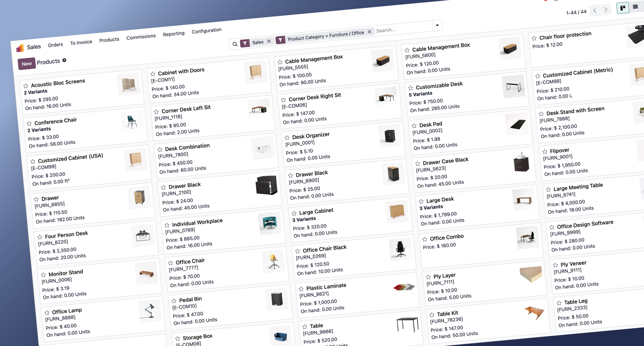Toggle favorite star on Corner Desk Left Sit
Screen dimensions: 644x346
pyautogui.click(x=156, y=112)
